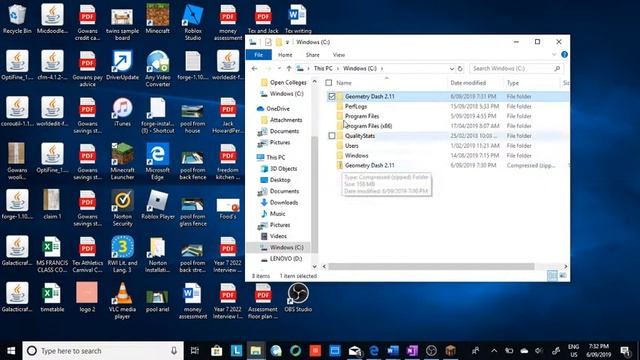Switch to the View ribbon tab
Viewport: 640px width, 360px height.
[338, 55]
